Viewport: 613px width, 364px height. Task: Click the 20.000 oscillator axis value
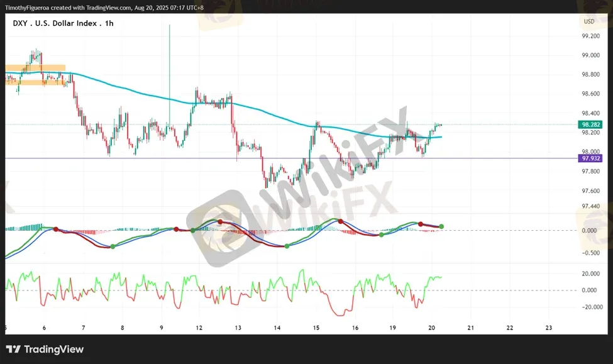(590, 273)
